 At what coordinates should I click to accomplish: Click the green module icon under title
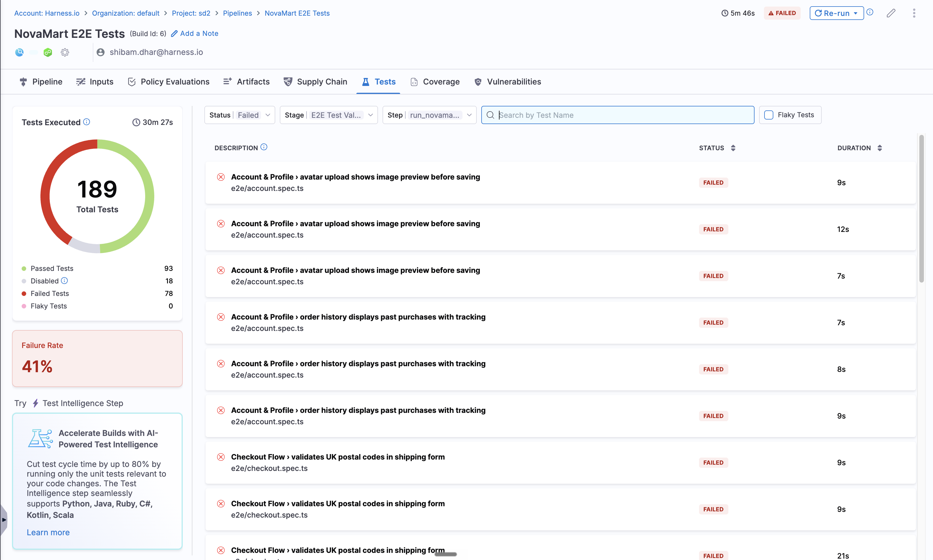[48, 52]
